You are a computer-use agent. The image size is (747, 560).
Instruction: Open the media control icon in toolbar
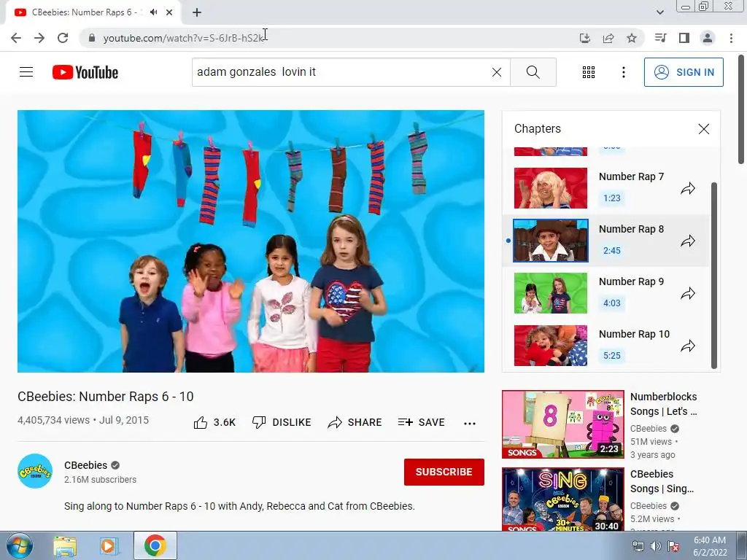(x=661, y=38)
